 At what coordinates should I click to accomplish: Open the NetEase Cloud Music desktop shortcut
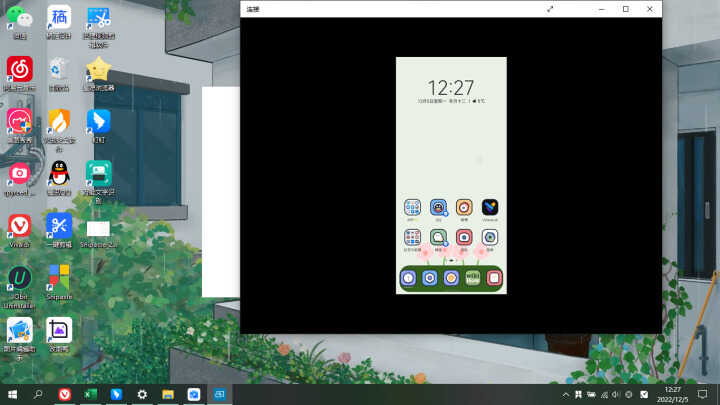[x=20, y=73]
